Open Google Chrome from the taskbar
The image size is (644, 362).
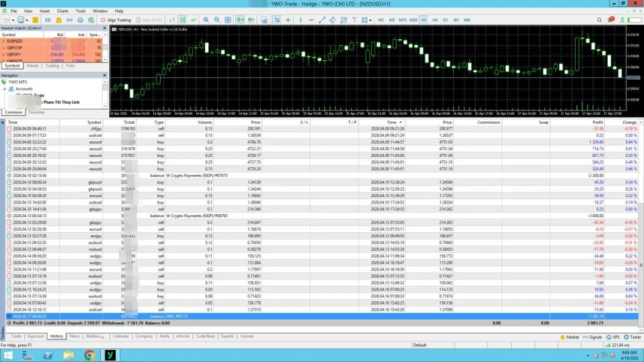pos(89,355)
